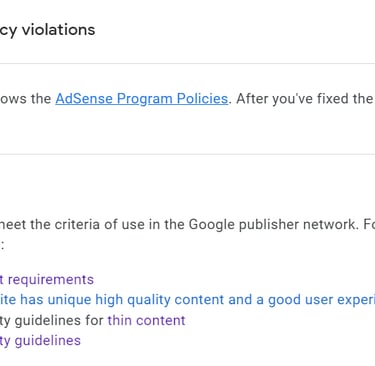Click the 'ows the' text before AdSense link
Viewport: 375px width, 366px height.
click(26, 99)
